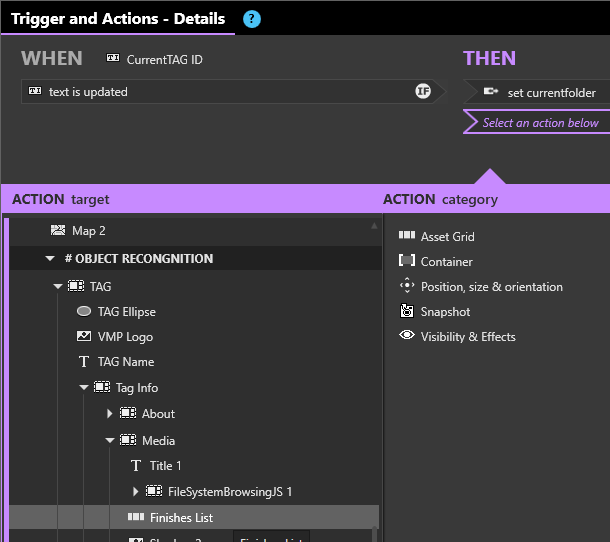This screenshot has width=610, height=542.
Task: Click the Asset Grid category icon
Action: coord(407,235)
